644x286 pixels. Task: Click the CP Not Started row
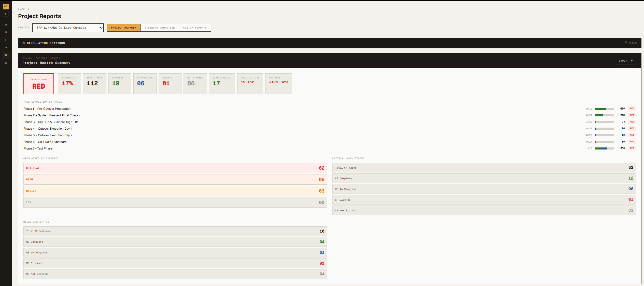coord(484,210)
